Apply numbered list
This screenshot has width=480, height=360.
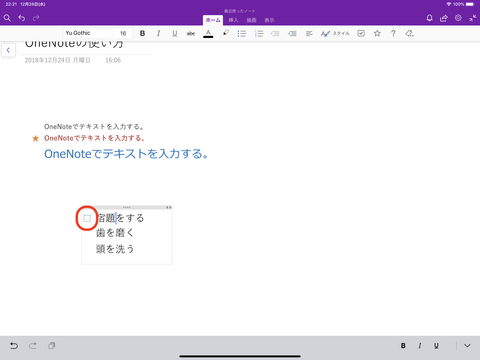[259, 33]
